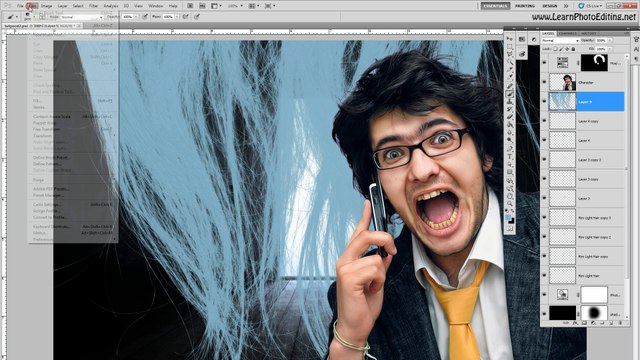Select the Clone Stamp tool

tap(510, 101)
